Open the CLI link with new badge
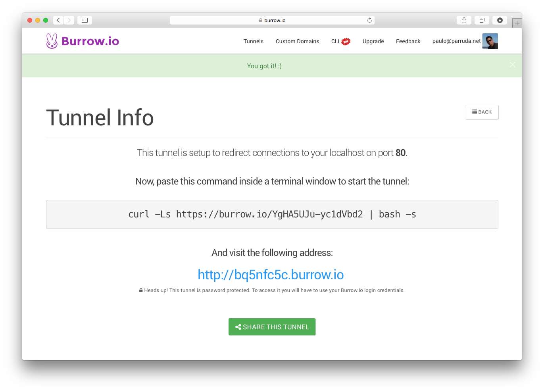This screenshot has width=544, height=392. [340, 41]
